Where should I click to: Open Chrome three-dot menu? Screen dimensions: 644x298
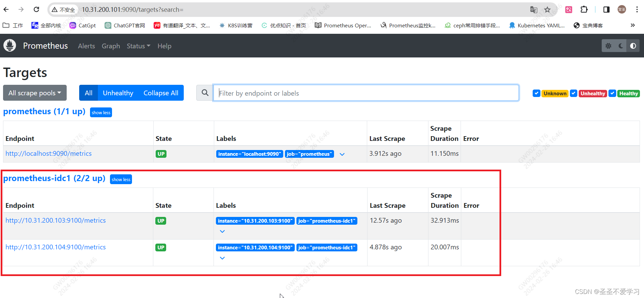pyautogui.click(x=637, y=9)
